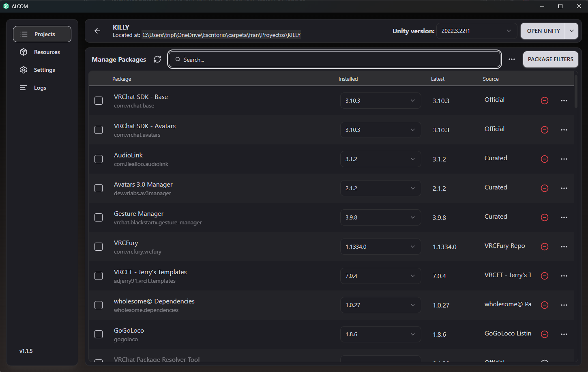This screenshot has height=372, width=588.
Task: Refresh the package list
Action: point(157,59)
